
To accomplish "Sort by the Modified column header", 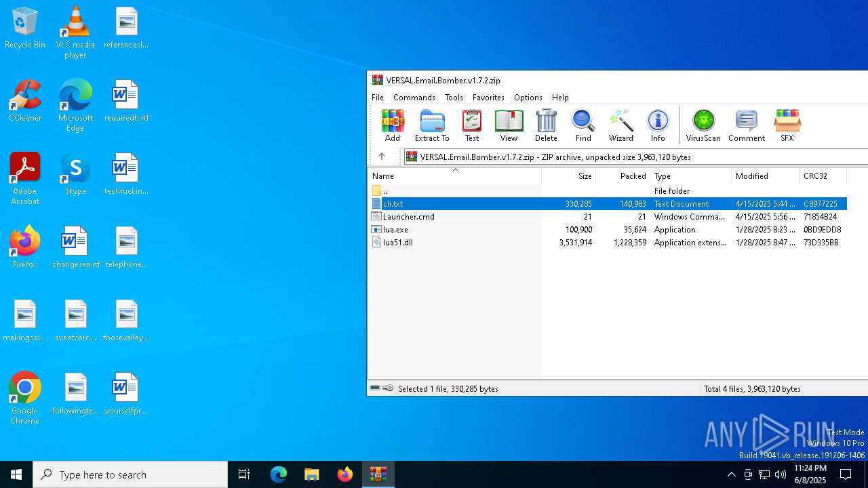I will (x=766, y=176).
